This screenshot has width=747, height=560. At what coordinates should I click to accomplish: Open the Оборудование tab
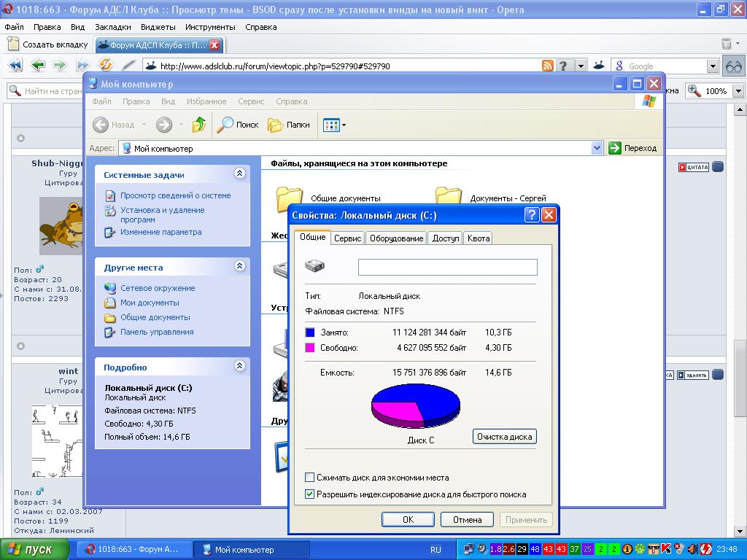click(396, 238)
